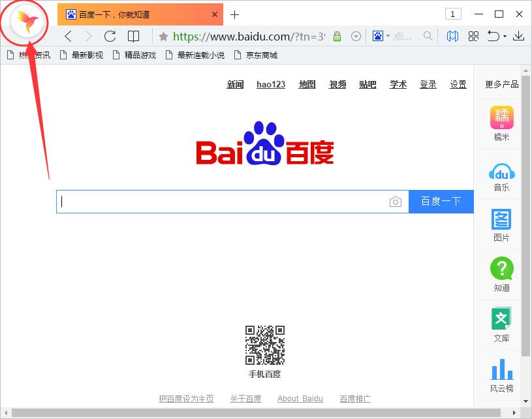Open the hao123 link
532x419 pixels.
click(270, 84)
